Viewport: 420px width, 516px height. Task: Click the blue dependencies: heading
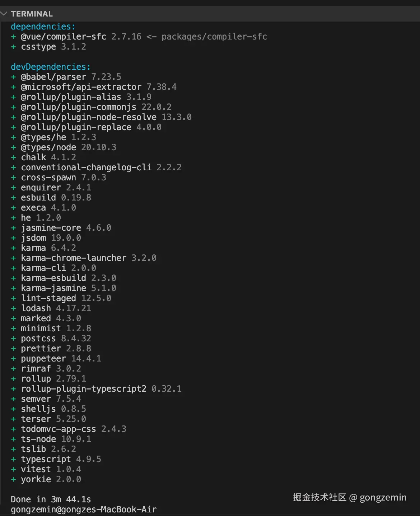tap(43, 27)
